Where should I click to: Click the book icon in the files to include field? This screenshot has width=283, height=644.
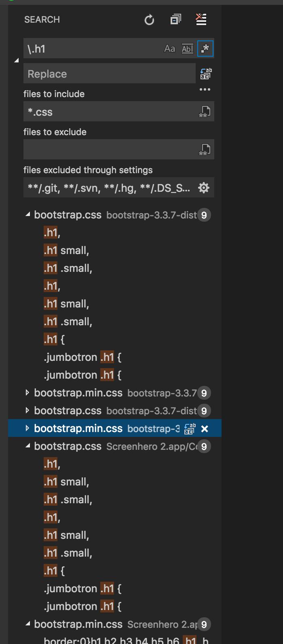205,112
